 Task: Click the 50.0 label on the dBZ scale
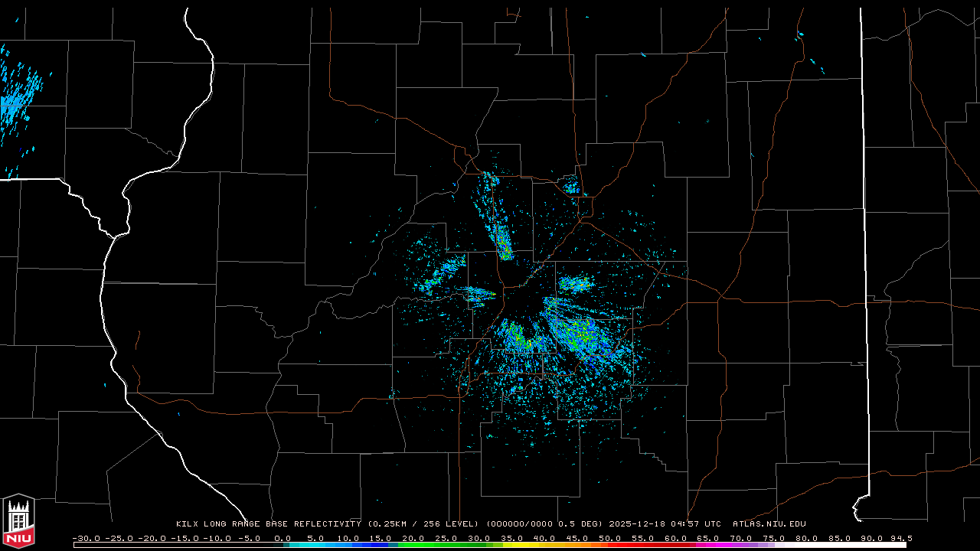coord(610,538)
